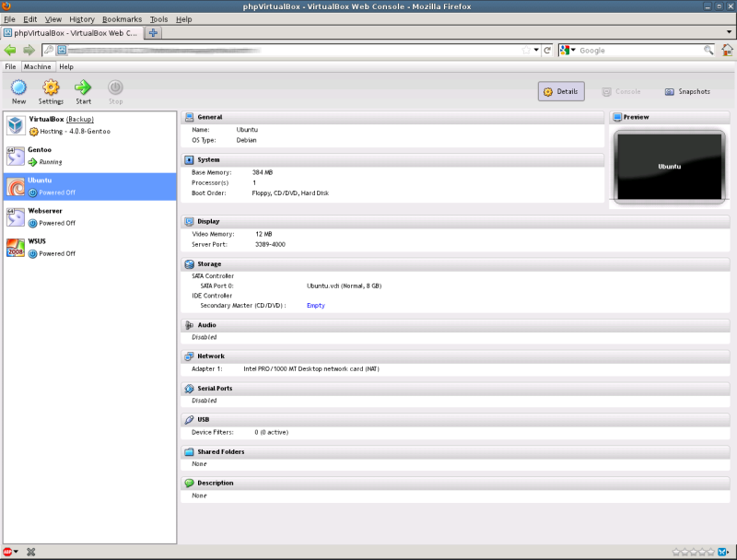Click the Serial Ports section icon

click(x=189, y=389)
